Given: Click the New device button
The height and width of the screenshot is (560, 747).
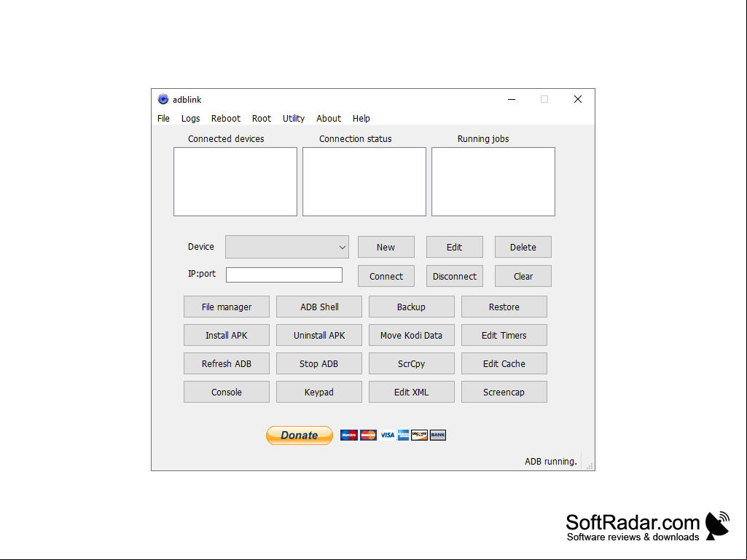Looking at the screenshot, I should click(x=386, y=247).
